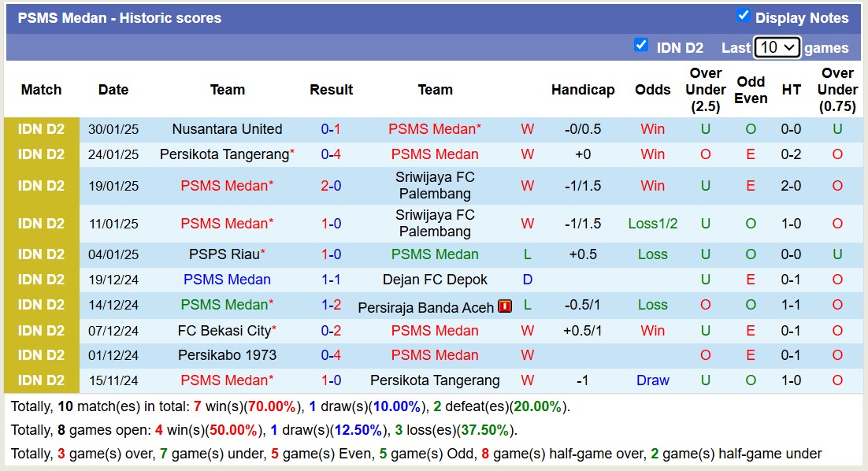Open the Dejan FC Depok team page
The image size is (868, 471).
pos(435,280)
